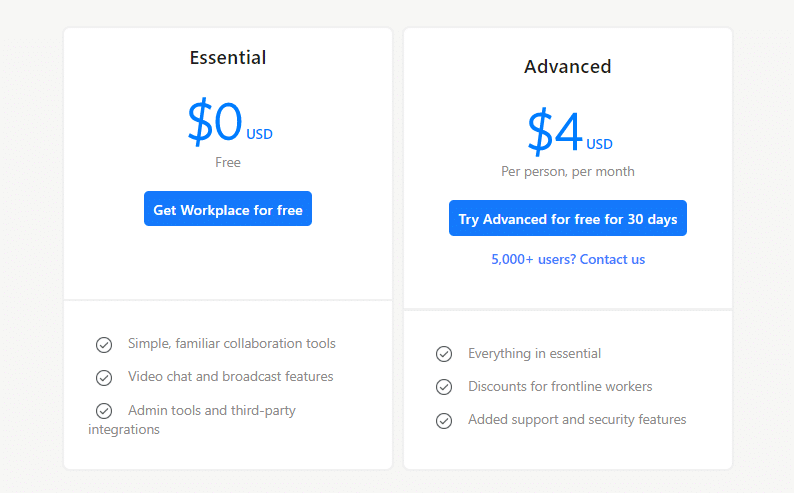
Task: Click checkmark icon beside Added support and security
Action: (x=444, y=421)
